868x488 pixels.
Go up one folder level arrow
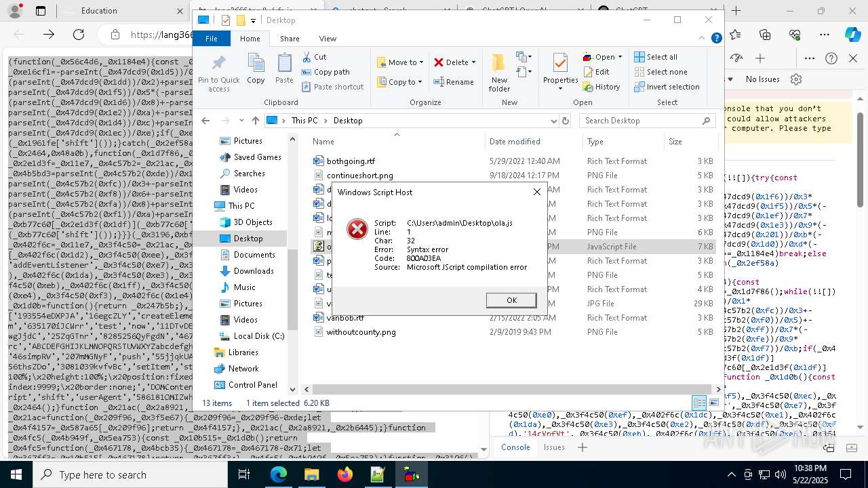pyautogui.click(x=255, y=121)
